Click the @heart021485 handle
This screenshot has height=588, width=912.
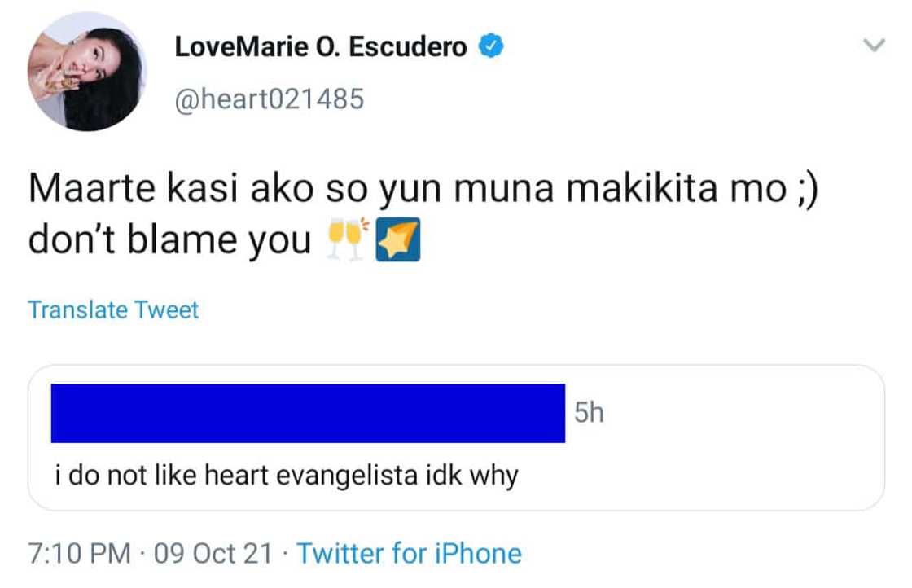(x=272, y=99)
